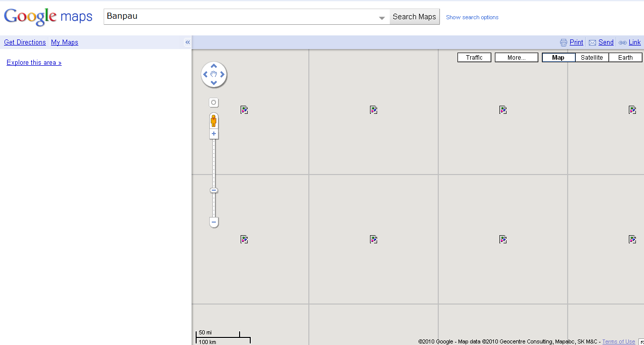Open the Send link
The image size is (644, 345).
(x=606, y=42)
